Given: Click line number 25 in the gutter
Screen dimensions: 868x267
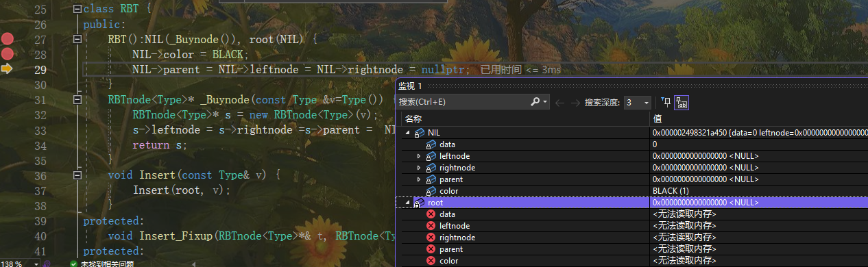Looking at the screenshot, I should pyautogui.click(x=40, y=10).
